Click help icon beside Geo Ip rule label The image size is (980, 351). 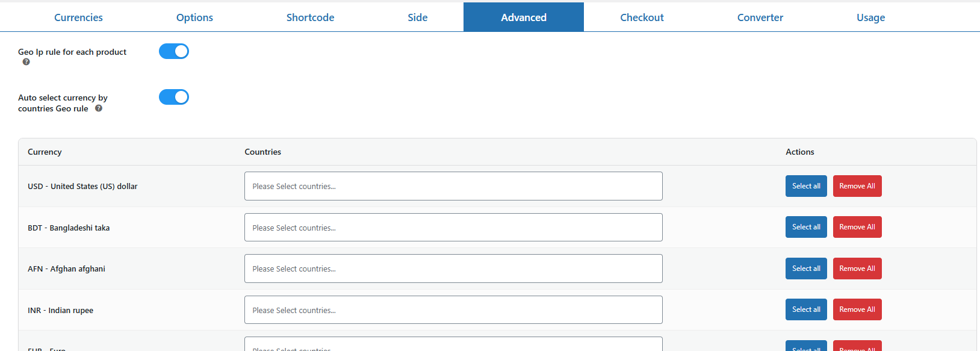26,62
